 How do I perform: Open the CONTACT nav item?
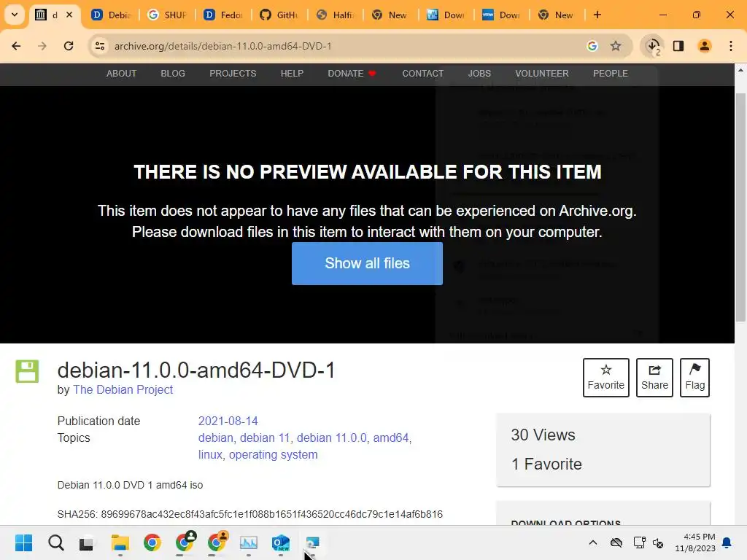click(x=422, y=74)
